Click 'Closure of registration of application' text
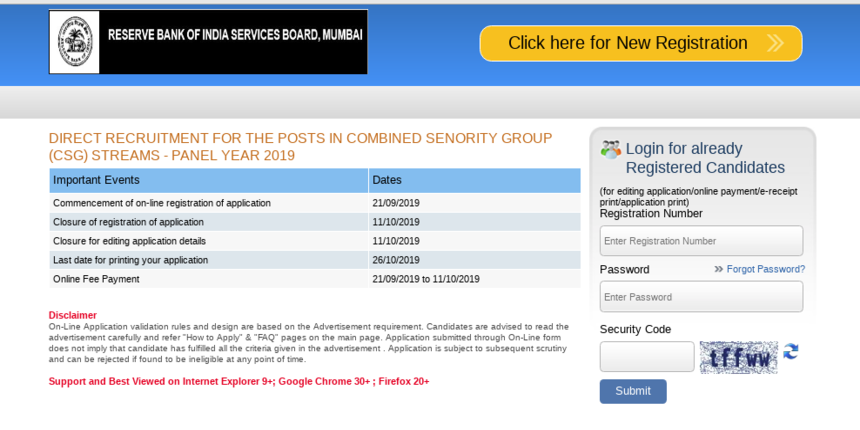860x430 pixels. pos(128,222)
